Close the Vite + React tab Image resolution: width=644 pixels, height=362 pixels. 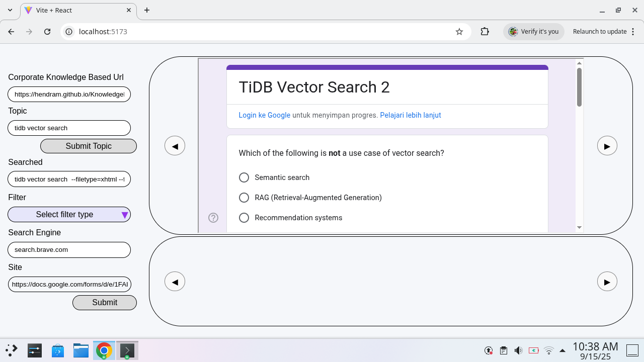(x=129, y=10)
